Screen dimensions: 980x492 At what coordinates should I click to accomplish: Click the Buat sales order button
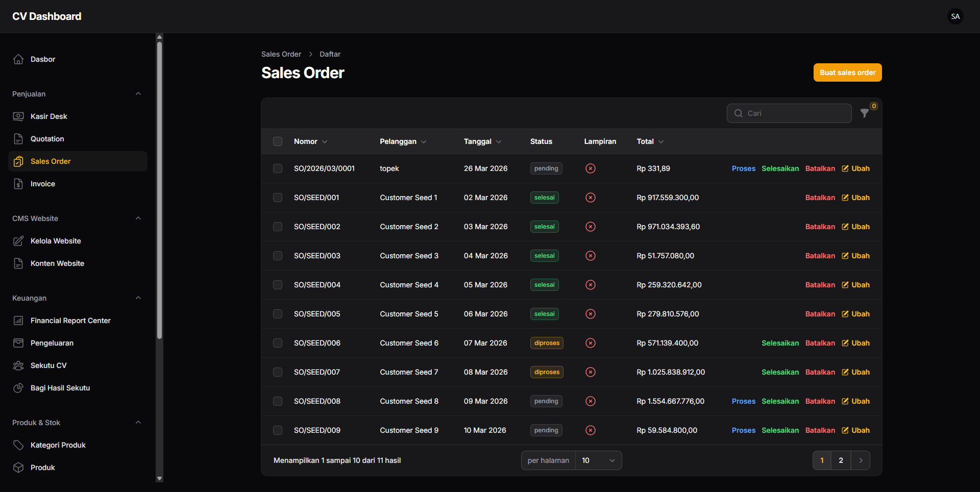pos(847,72)
